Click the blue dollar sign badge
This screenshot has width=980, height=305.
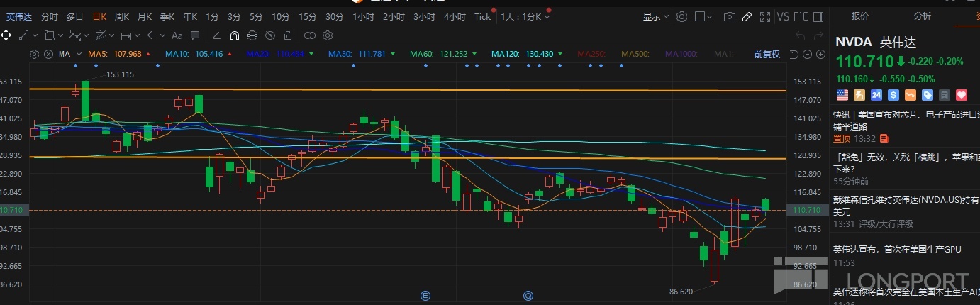893,94
